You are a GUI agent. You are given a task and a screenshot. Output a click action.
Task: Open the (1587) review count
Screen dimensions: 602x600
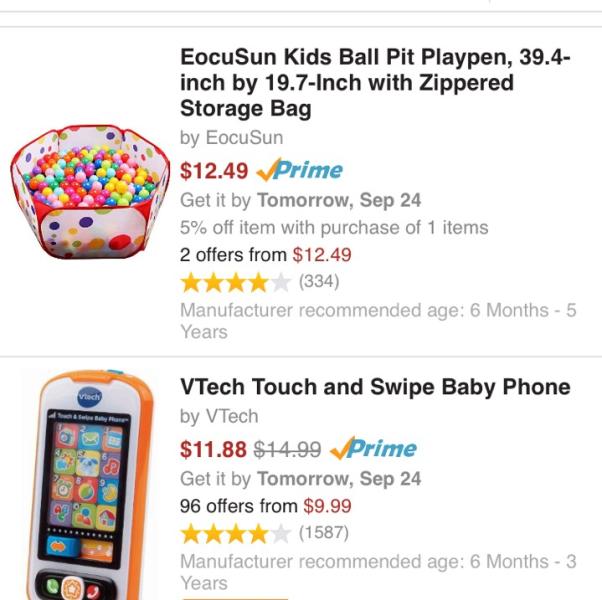tap(324, 532)
